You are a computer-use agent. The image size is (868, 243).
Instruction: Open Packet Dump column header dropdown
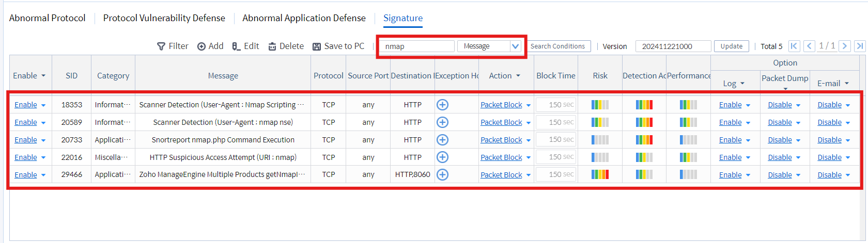785,89
